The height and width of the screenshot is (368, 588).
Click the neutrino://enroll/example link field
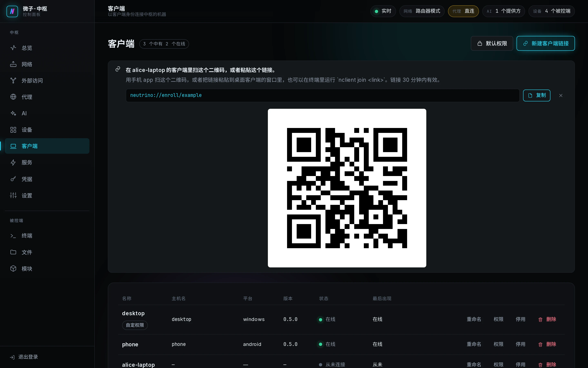[322, 95]
